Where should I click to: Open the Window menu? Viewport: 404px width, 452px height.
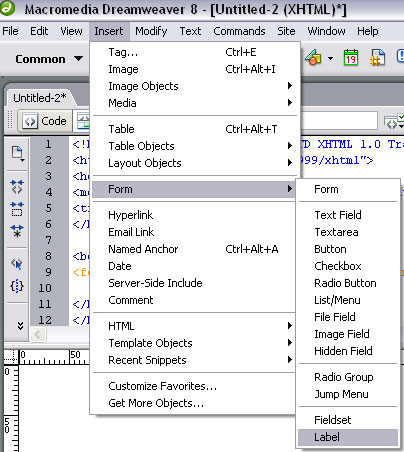[x=326, y=31]
